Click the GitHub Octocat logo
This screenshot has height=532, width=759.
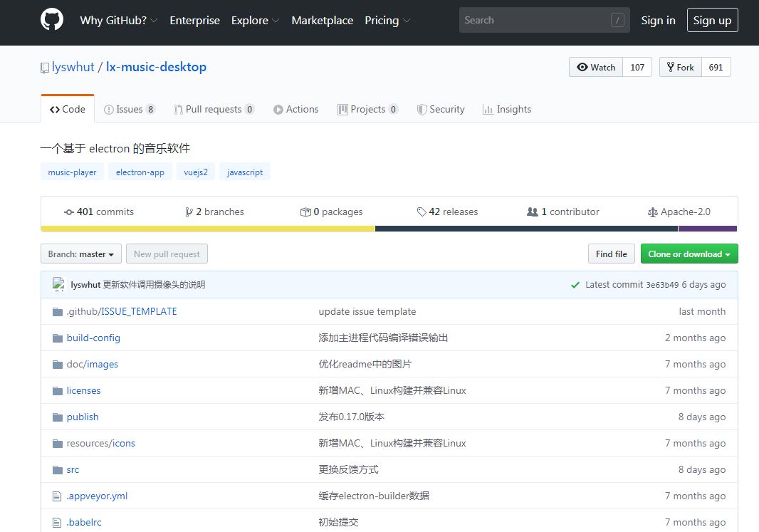point(52,21)
